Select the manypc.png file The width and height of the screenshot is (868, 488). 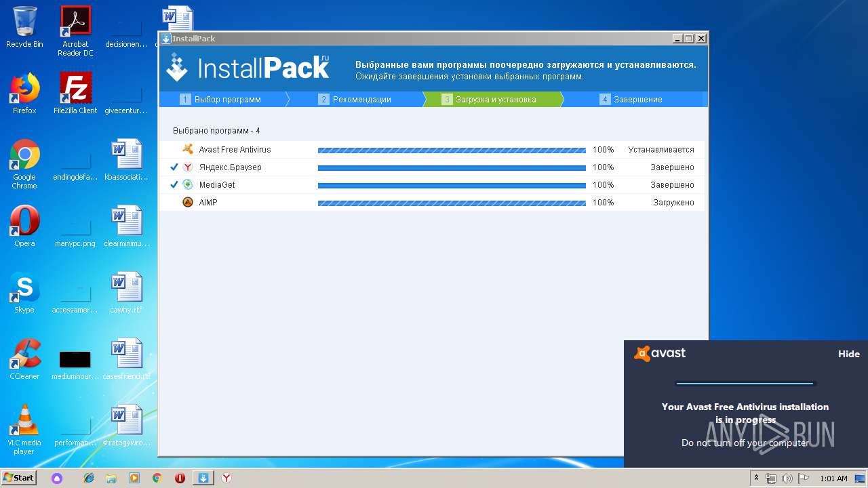75,232
